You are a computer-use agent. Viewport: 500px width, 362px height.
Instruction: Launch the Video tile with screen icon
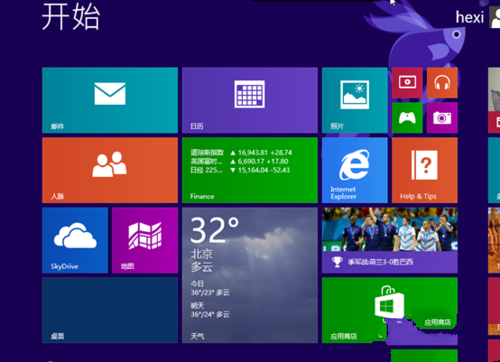407,83
